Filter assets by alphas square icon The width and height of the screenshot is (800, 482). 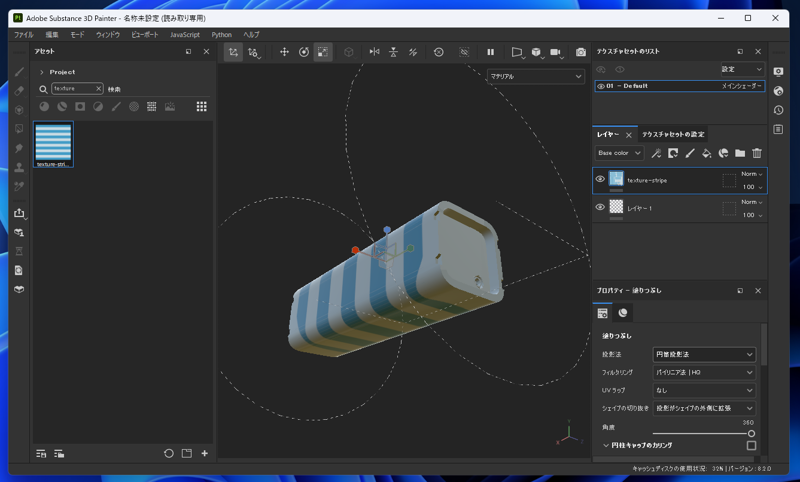[80, 107]
